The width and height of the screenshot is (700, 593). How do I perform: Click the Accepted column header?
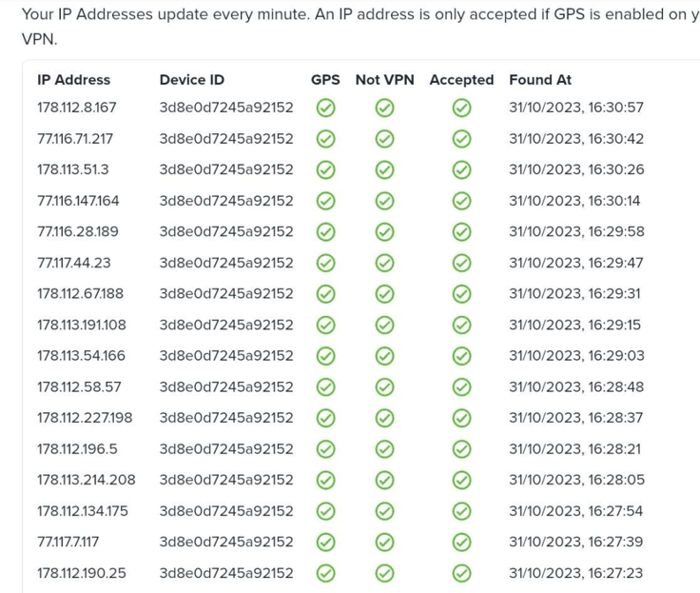click(x=461, y=80)
